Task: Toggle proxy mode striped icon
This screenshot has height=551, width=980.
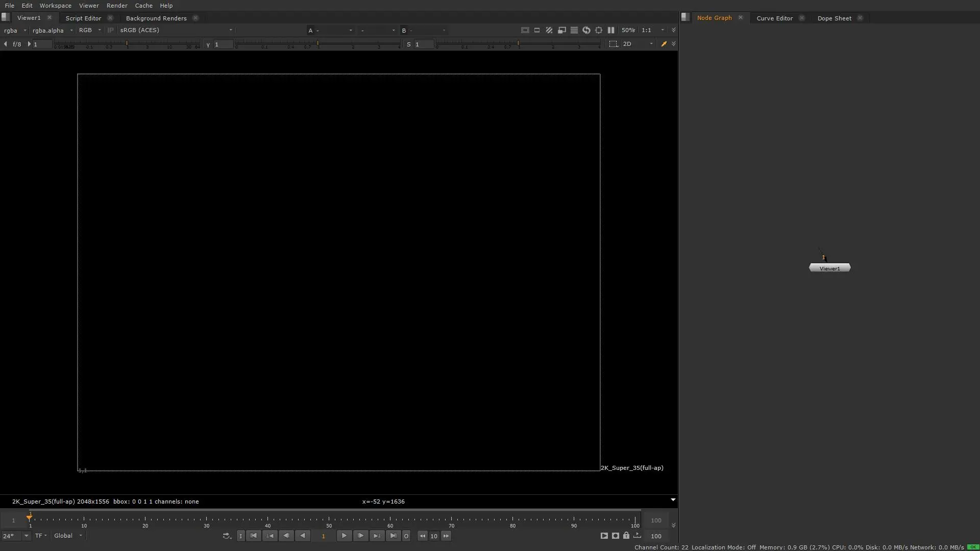Action: coord(549,30)
